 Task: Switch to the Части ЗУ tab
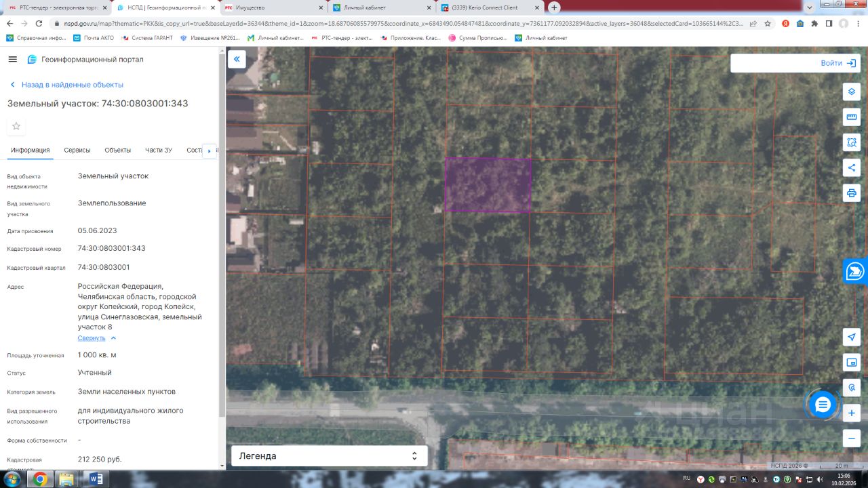tap(159, 150)
